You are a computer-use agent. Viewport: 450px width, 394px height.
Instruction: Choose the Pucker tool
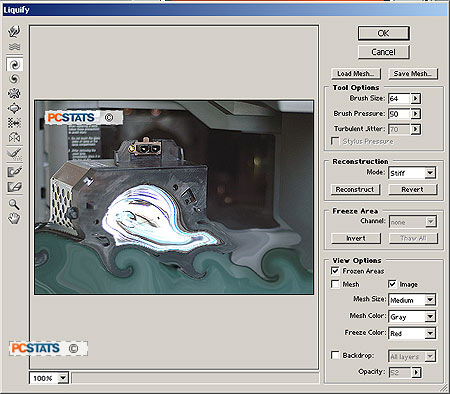[x=14, y=93]
